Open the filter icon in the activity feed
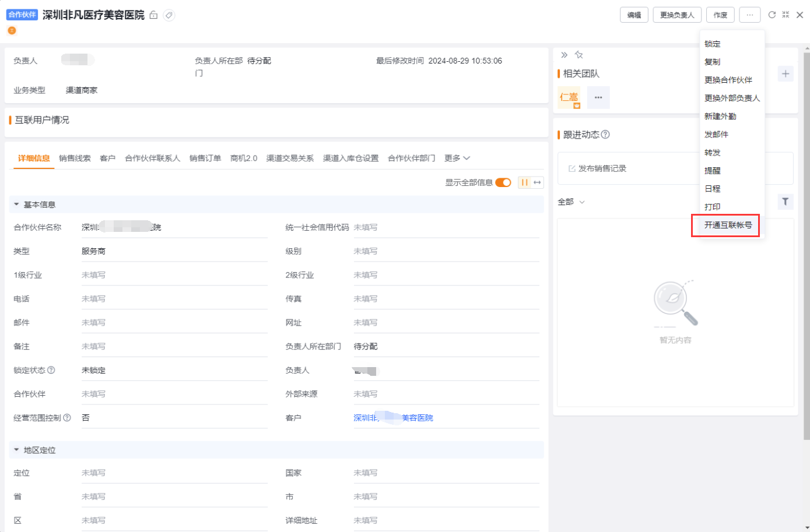The height and width of the screenshot is (532, 810). pyautogui.click(x=786, y=202)
